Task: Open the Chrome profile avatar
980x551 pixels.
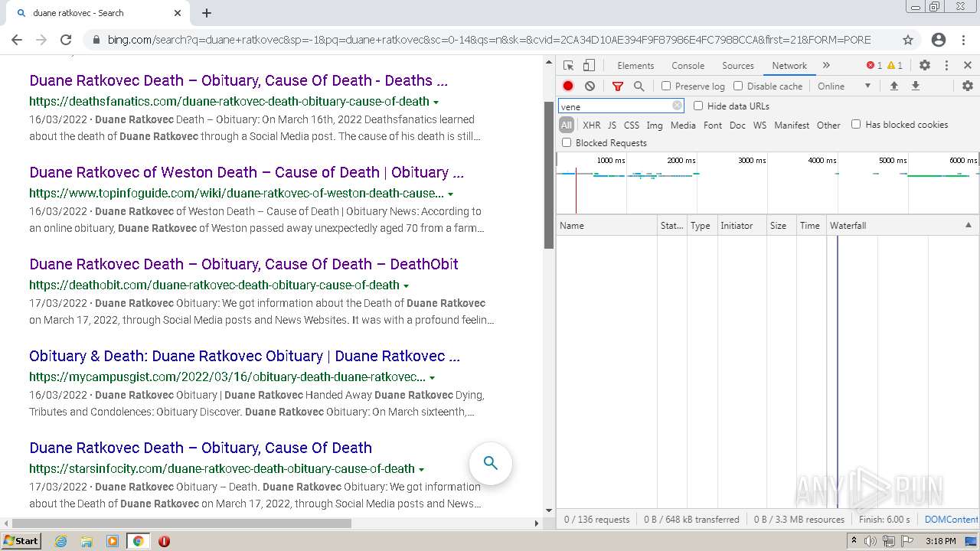Action: pyautogui.click(x=939, y=40)
